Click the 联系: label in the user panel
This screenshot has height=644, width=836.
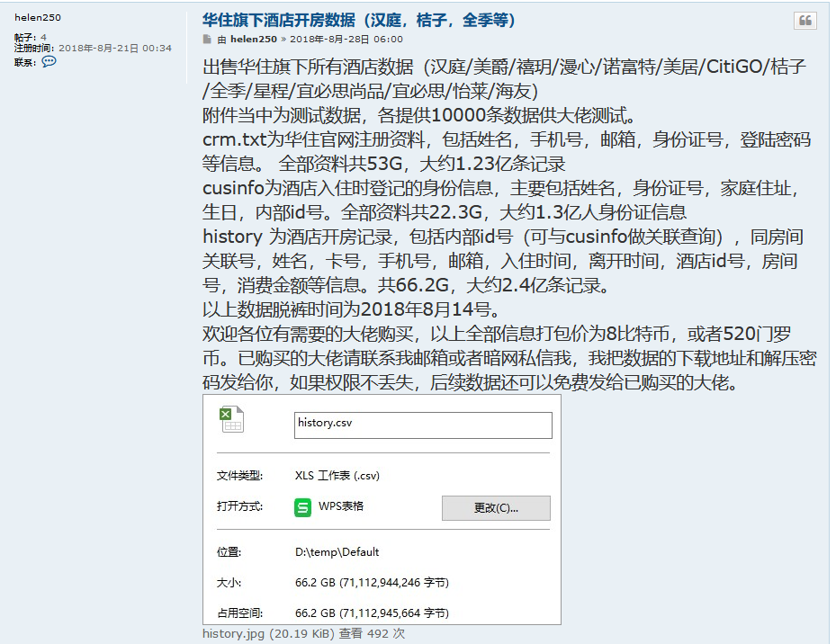click(x=25, y=62)
